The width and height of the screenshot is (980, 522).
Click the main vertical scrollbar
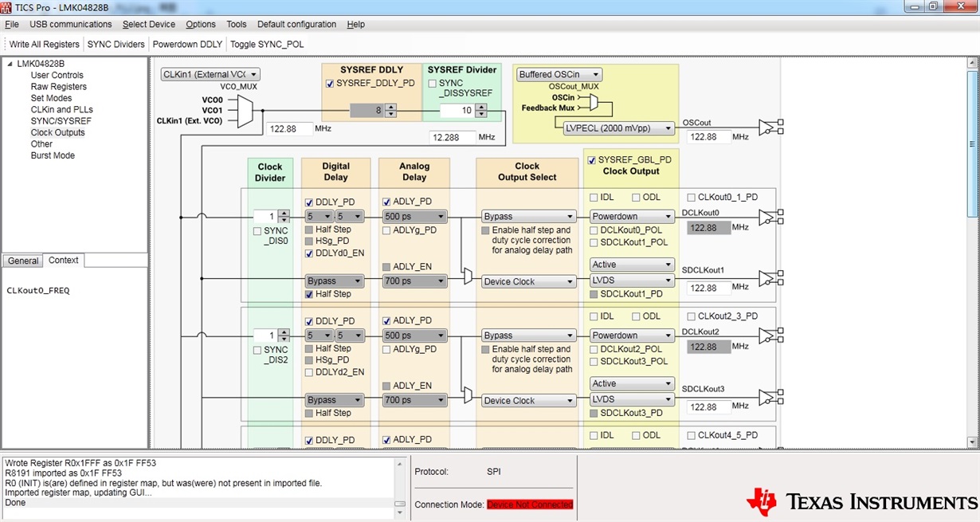(972, 253)
